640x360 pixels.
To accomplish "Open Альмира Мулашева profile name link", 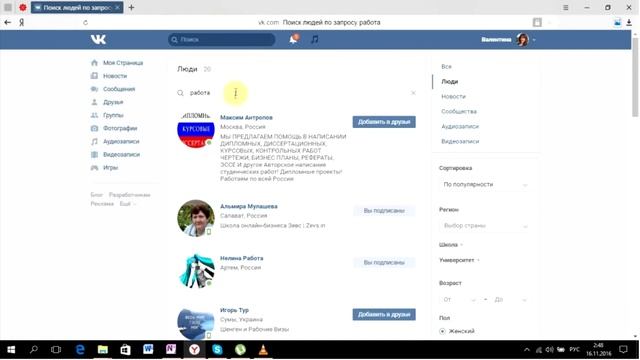I will [x=249, y=207].
